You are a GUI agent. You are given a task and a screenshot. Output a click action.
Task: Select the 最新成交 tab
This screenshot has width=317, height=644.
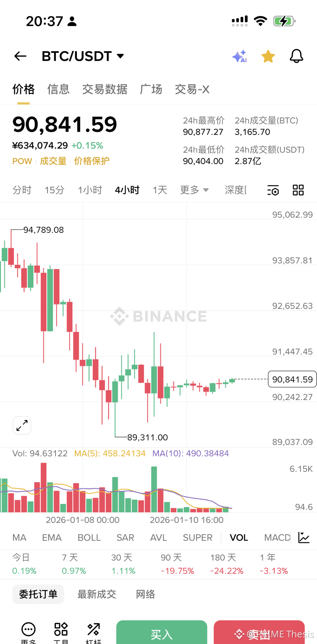(96, 594)
